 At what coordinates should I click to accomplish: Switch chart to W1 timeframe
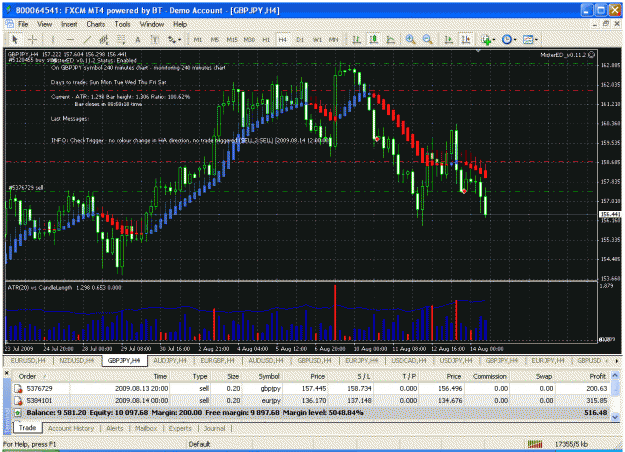(317, 39)
